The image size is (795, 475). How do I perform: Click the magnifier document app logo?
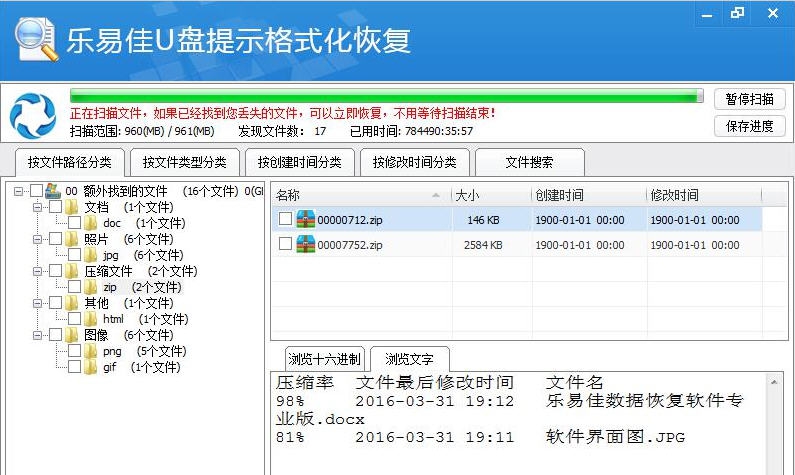point(37,40)
